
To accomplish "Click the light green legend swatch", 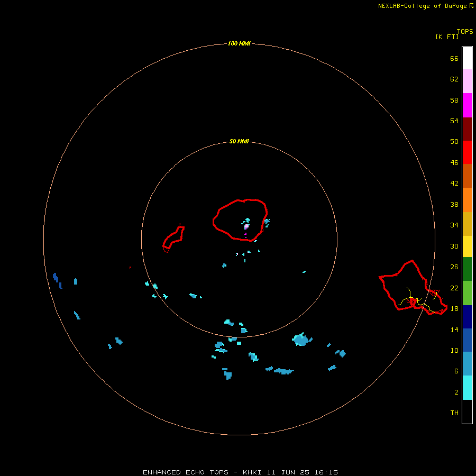I will [467, 293].
